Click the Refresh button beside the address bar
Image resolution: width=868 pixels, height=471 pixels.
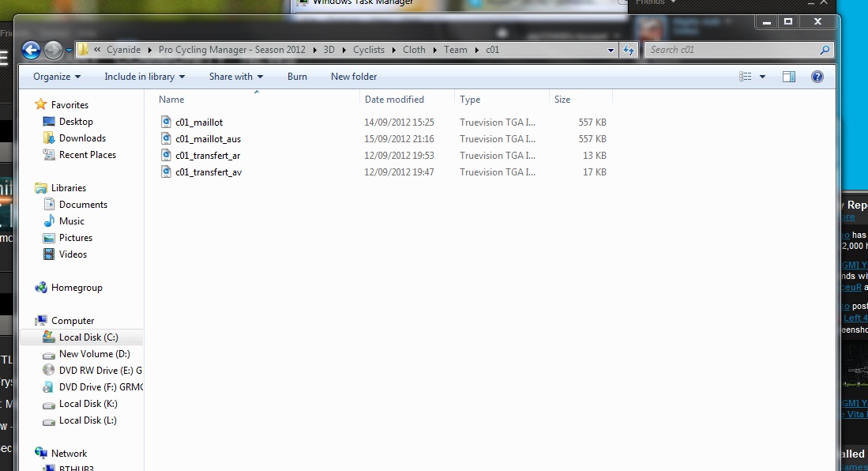click(x=629, y=50)
